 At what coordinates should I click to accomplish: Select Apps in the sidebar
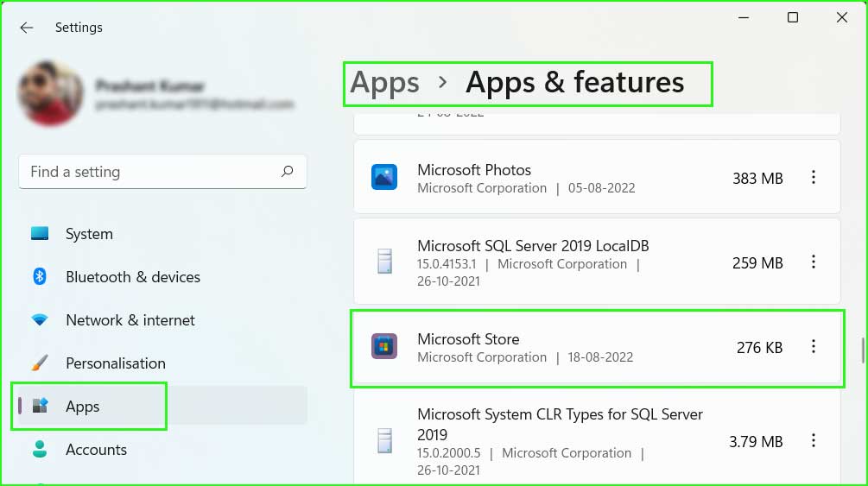(162, 407)
